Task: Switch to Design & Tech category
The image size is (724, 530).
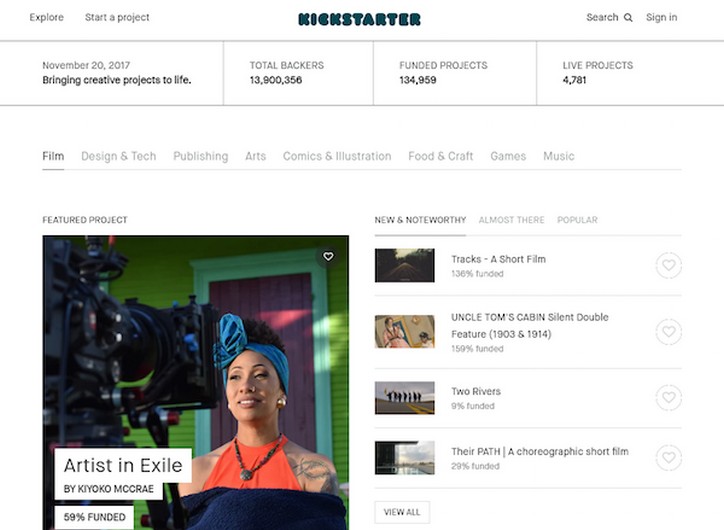Action: [119, 157]
